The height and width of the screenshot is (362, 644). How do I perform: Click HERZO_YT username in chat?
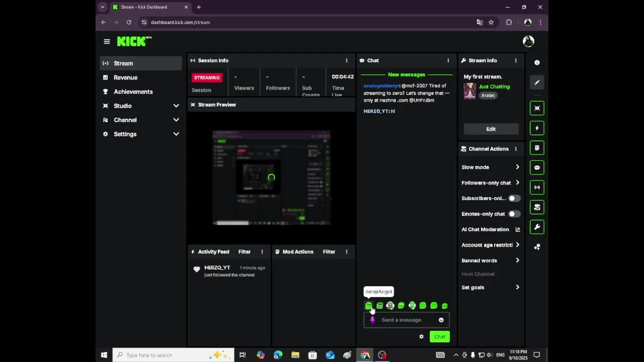click(x=376, y=111)
